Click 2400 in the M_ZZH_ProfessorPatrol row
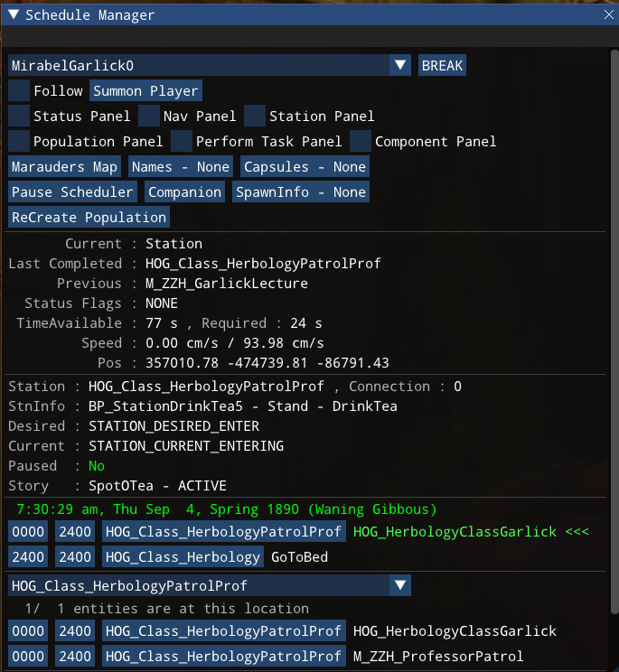This screenshot has width=619, height=672. pyautogui.click(x=75, y=656)
